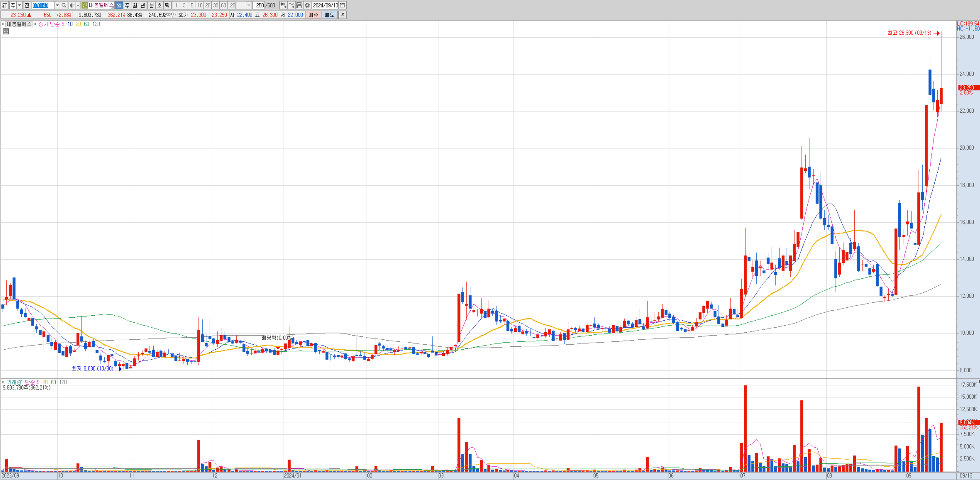Click the add line indicator icon
This screenshot has width=980, height=480.
click(x=291, y=5)
